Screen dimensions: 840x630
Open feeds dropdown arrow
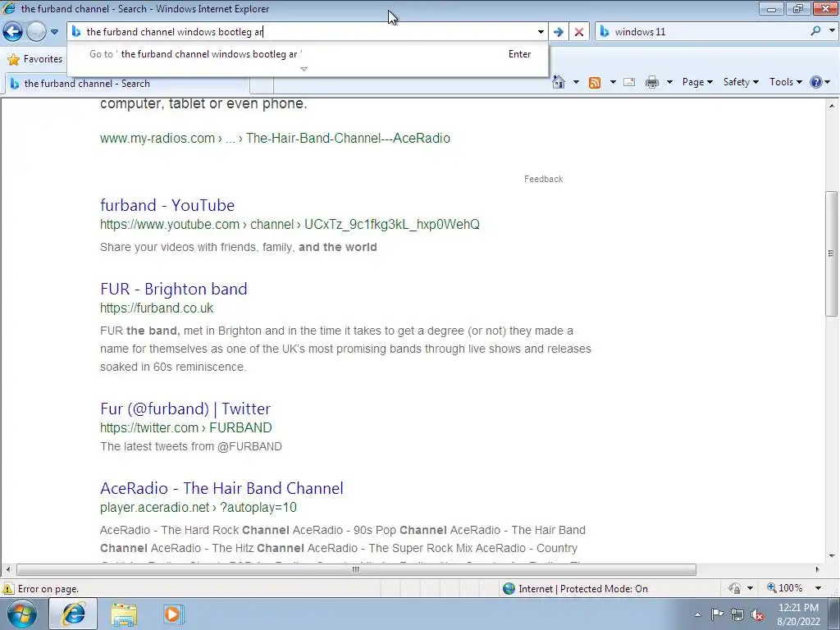coord(612,82)
